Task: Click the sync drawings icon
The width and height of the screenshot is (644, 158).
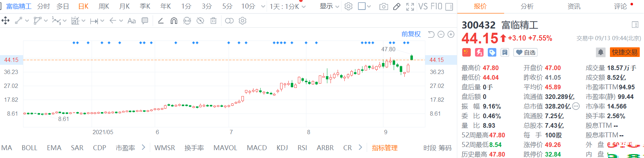Action: (187, 21)
